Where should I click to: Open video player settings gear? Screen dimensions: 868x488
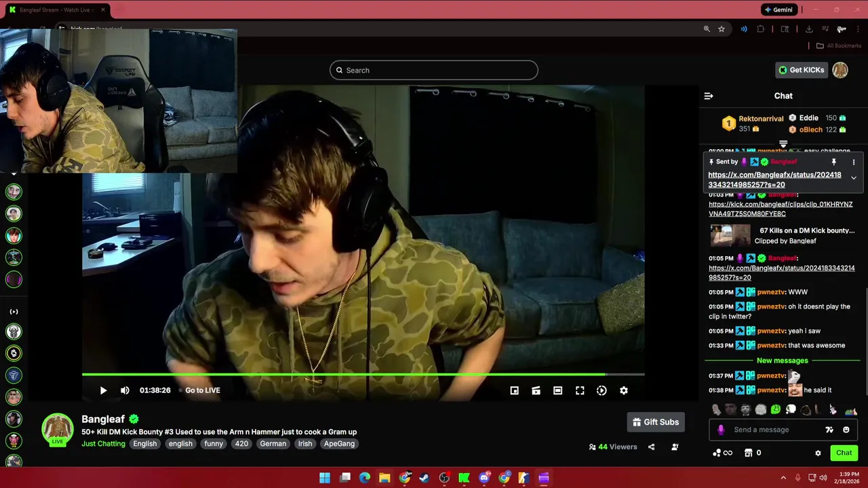[624, 390]
